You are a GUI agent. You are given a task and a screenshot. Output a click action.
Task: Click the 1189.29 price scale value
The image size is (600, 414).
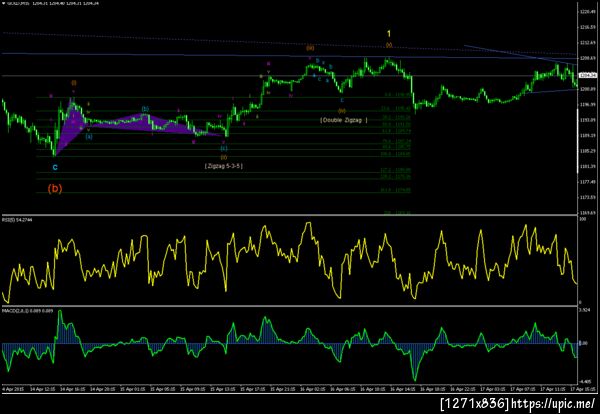click(x=589, y=135)
